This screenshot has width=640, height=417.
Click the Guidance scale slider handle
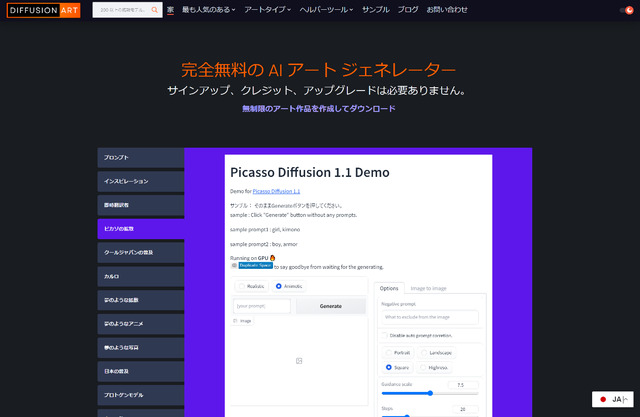tap(430, 393)
